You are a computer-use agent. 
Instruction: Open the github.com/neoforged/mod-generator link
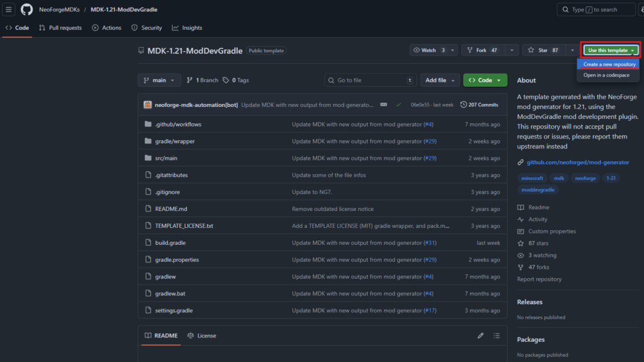pyautogui.click(x=577, y=162)
